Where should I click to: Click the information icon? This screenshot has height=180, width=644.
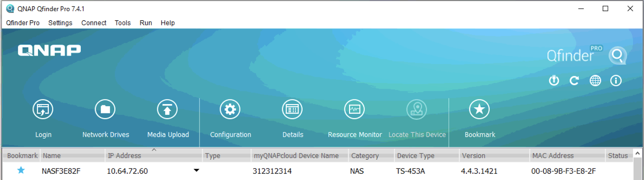tap(616, 81)
